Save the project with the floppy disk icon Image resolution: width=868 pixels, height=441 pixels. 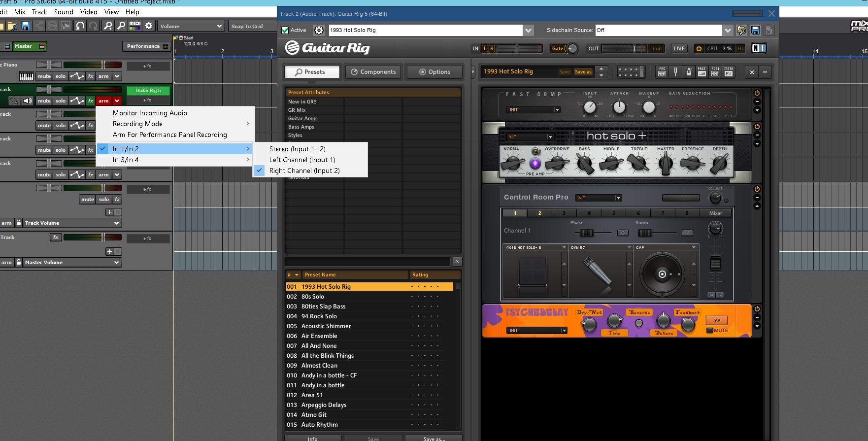tap(26, 26)
